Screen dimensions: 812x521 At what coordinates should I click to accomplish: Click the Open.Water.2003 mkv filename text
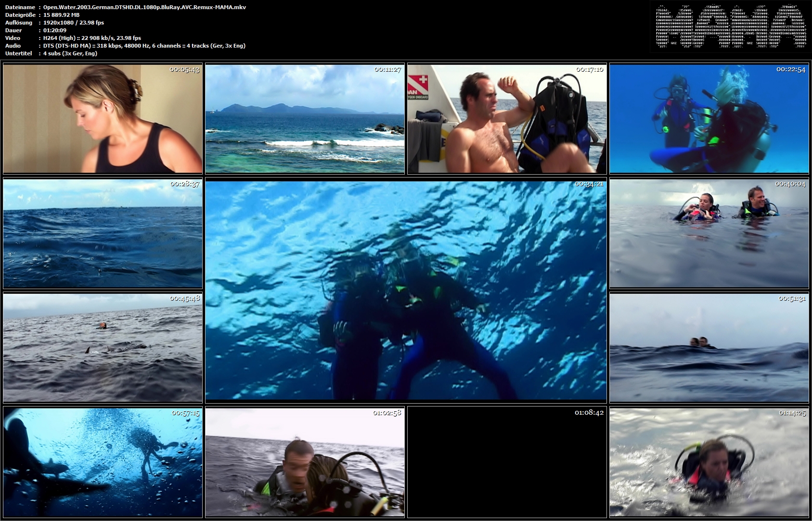pyautogui.click(x=144, y=7)
